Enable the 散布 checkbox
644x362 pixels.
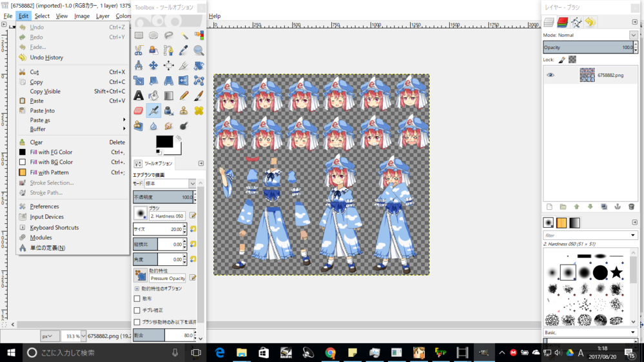tap(137, 299)
